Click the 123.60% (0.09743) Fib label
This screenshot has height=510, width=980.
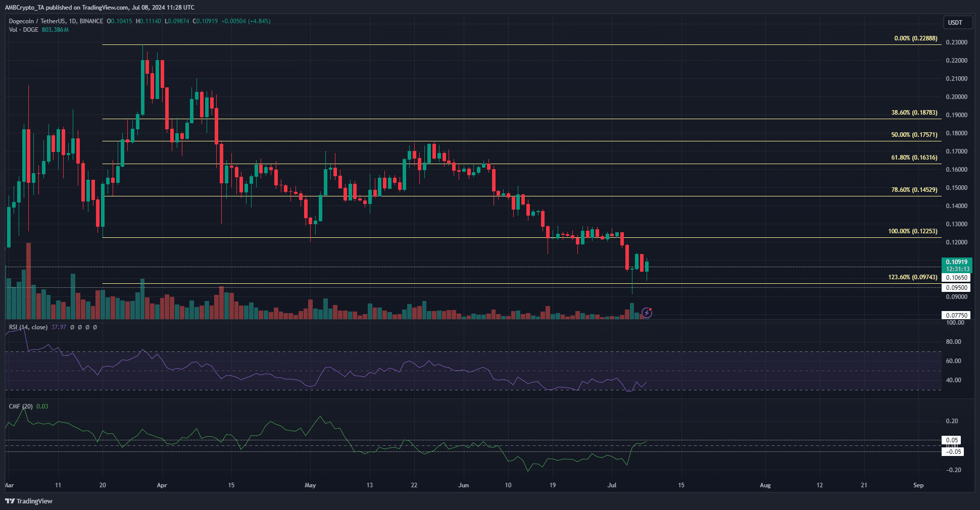coord(913,277)
